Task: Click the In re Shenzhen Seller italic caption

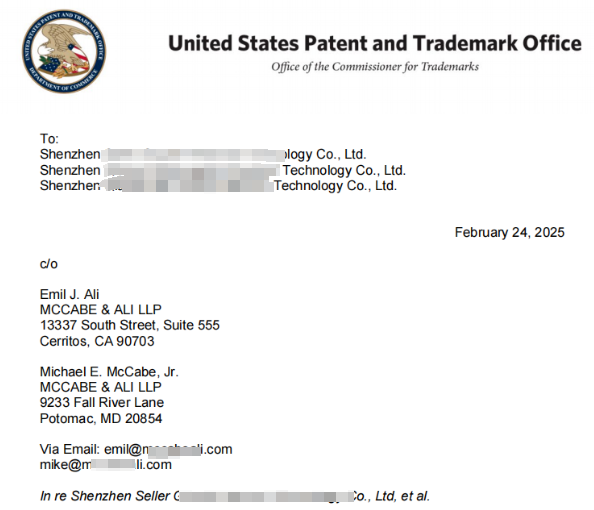Action: coord(235,496)
